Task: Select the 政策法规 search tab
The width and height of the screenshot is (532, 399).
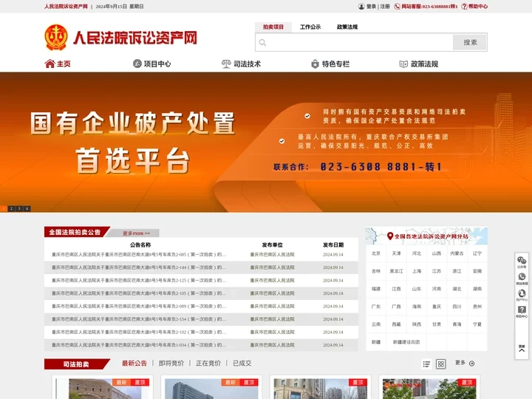Action: click(x=347, y=27)
